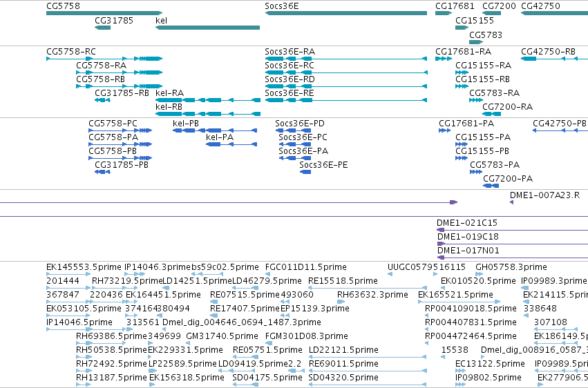Screen dimensions: 588x388
Task: Click transcript Socs36E-RE label
Action: 289,93
